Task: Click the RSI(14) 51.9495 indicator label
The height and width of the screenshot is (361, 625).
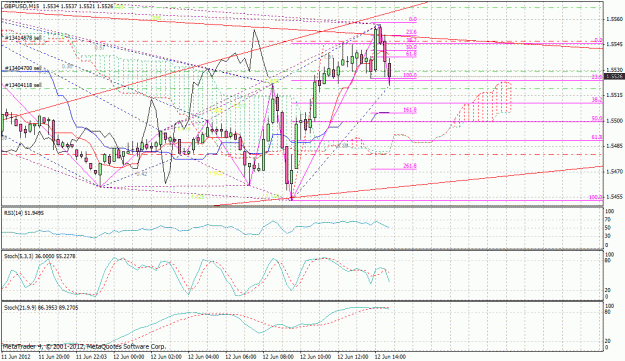Action: [x=24, y=214]
